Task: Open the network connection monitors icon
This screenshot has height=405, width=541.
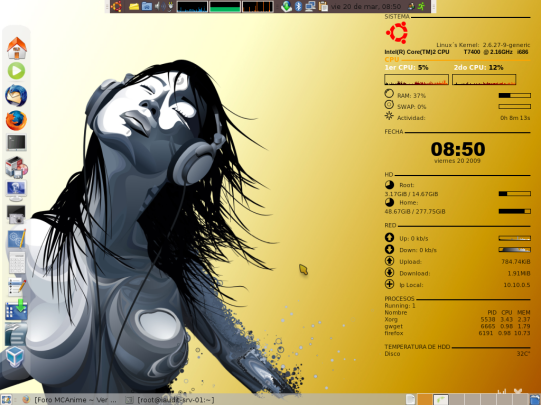Action: pos(310,6)
